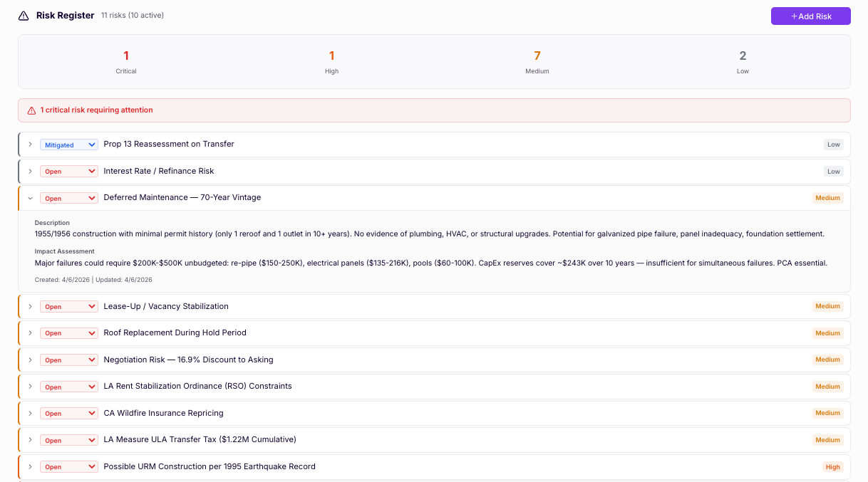The height and width of the screenshot is (482, 868).
Task: Expand the Lease-Up / Vacancy Stabilization row
Action: 30,306
